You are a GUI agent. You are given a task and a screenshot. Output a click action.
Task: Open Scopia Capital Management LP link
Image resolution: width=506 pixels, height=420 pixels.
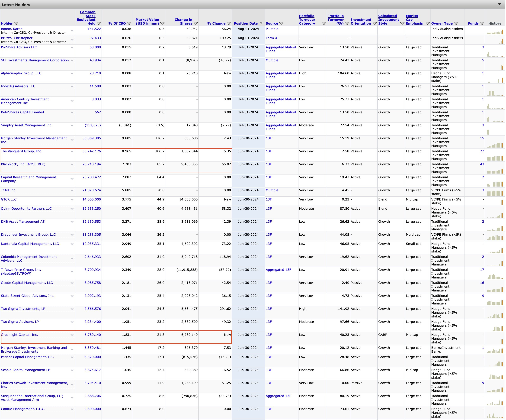[26, 370]
